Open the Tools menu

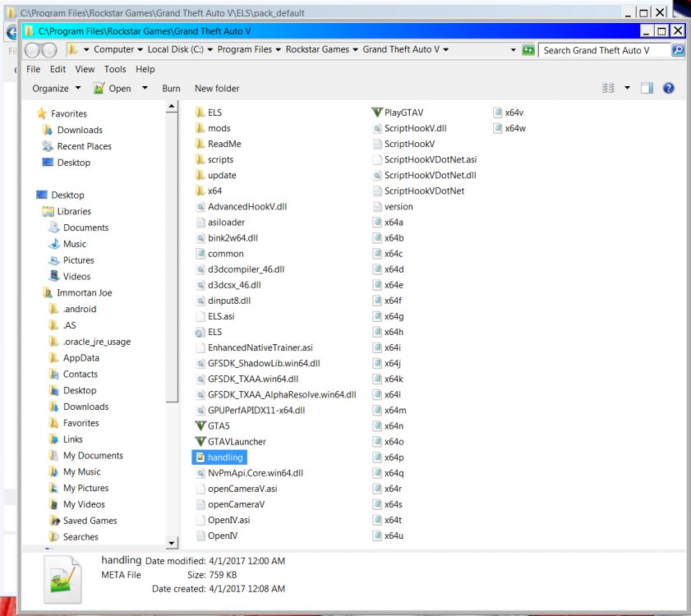coord(115,69)
